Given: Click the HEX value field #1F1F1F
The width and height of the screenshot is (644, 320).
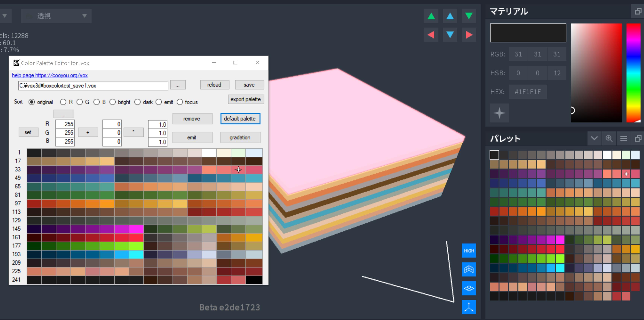Looking at the screenshot, I should tap(528, 92).
